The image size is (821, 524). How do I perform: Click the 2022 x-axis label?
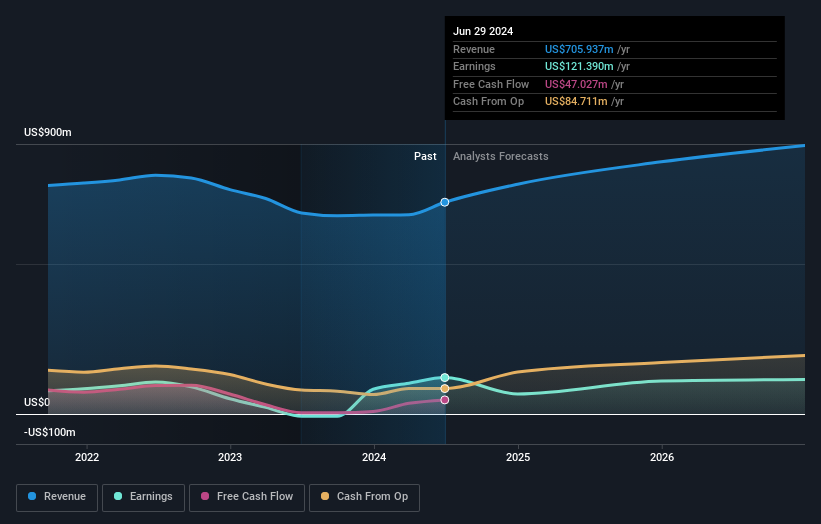[87, 457]
